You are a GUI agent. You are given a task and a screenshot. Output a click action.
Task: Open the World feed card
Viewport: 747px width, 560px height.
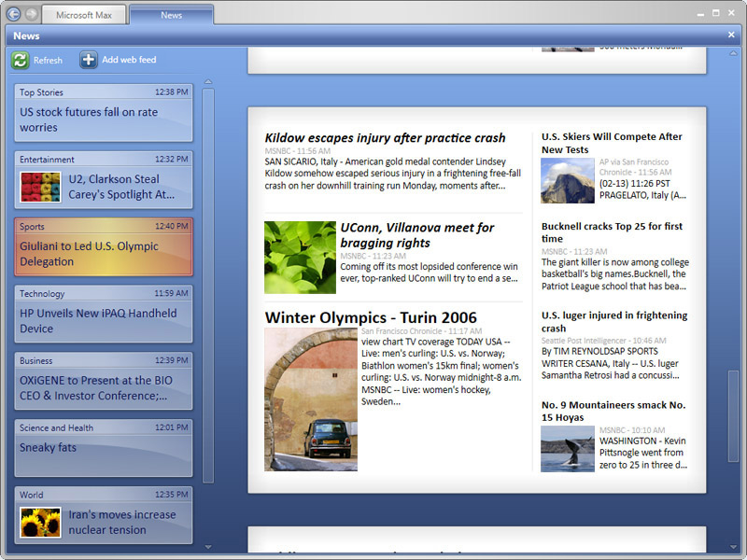pos(104,515)
